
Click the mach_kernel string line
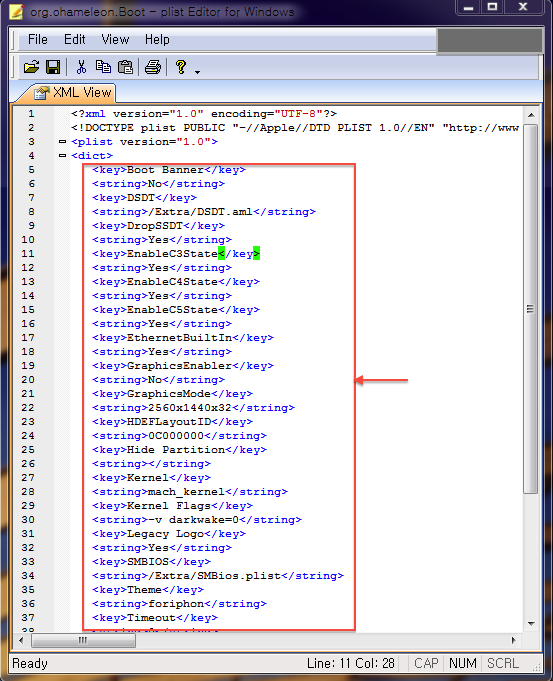(190, 492)
